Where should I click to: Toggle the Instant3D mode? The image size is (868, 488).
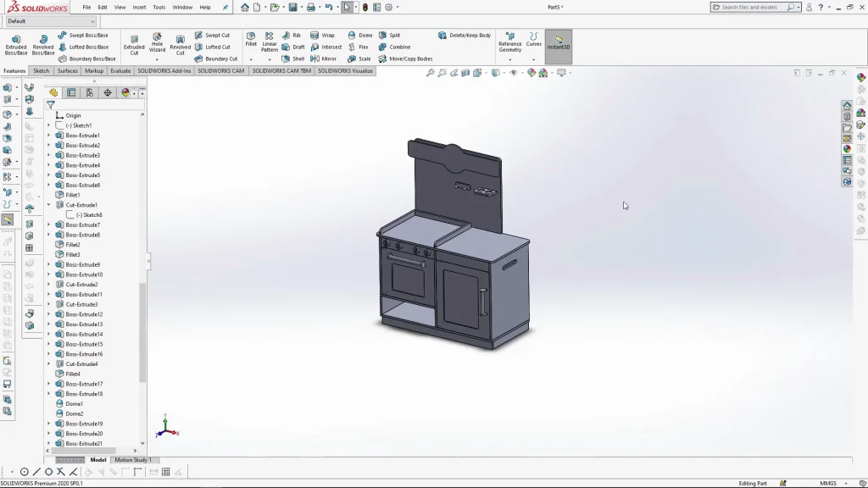[559, 46]
